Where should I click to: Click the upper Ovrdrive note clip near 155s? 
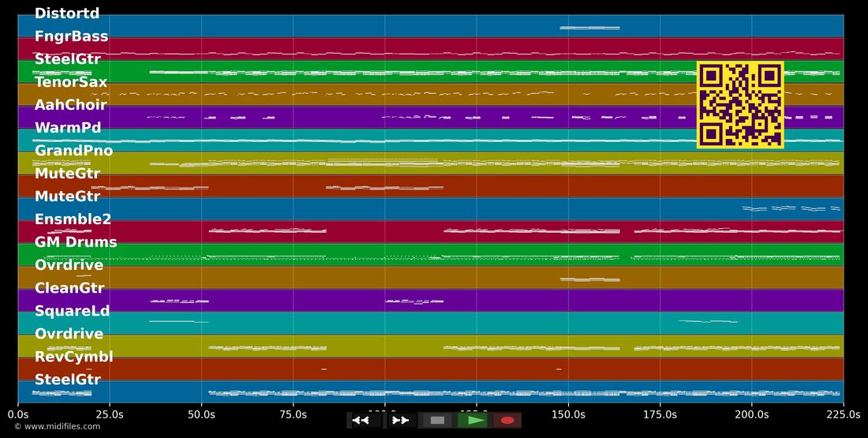point(589,279)
